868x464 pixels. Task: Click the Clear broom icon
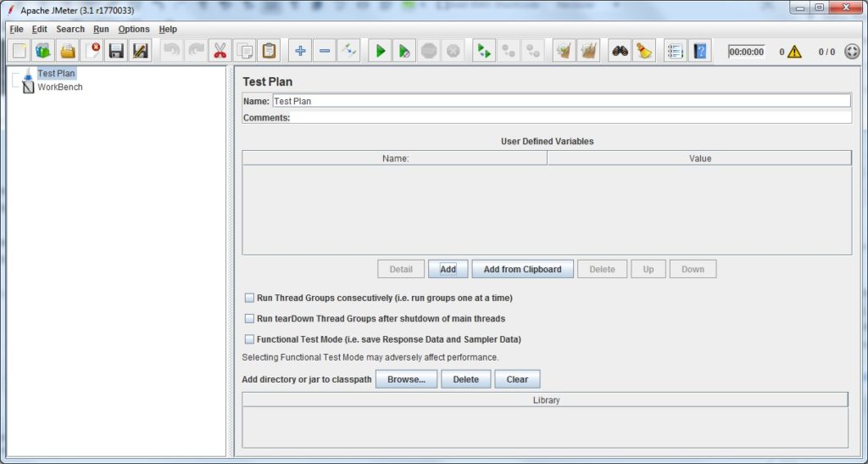pyautogui.click(x=564, y=52)
